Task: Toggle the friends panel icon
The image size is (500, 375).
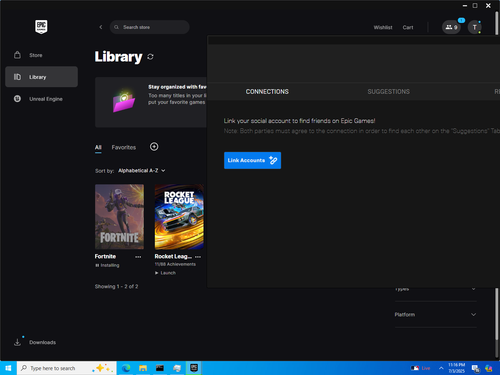Action: click(x=451, y=27)
